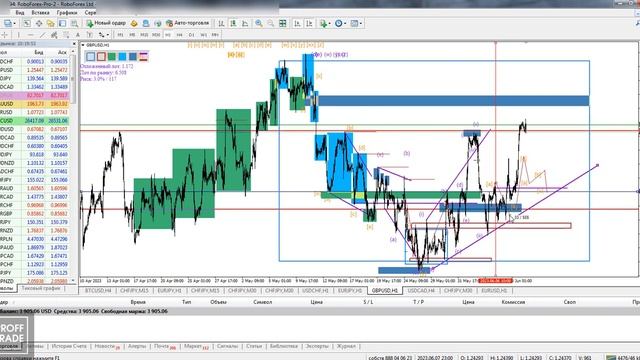
Task: Switch chart to line chart
Action: (x=245, y=23)
